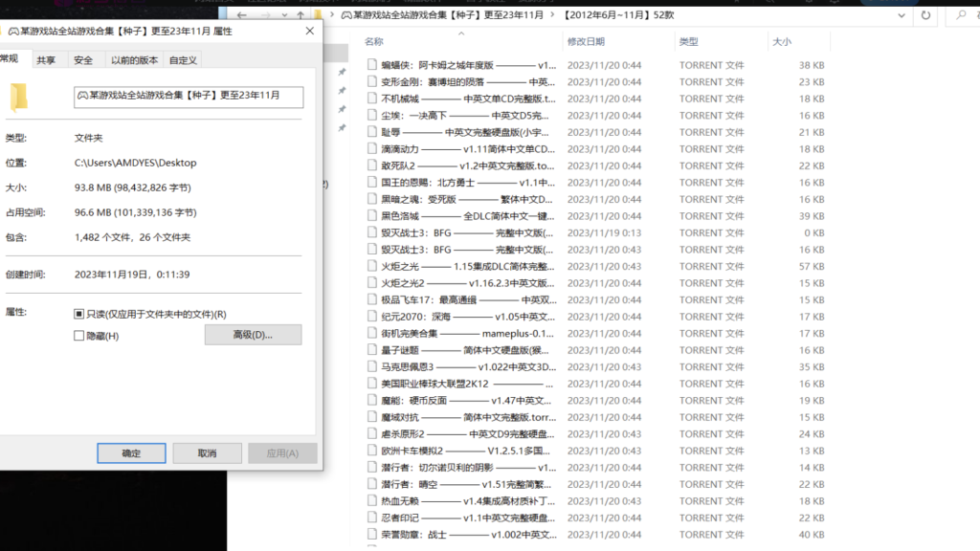Click the Up arrow to go to parent folder
The height and width of the screenshot is (551, 980).
coord(300,14)
